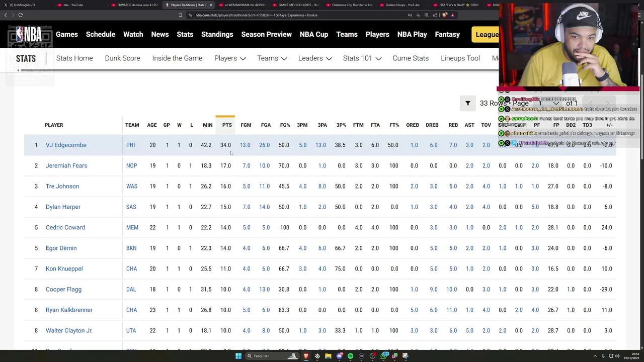Sort the table by the MIN column

(x=207, y=125)
